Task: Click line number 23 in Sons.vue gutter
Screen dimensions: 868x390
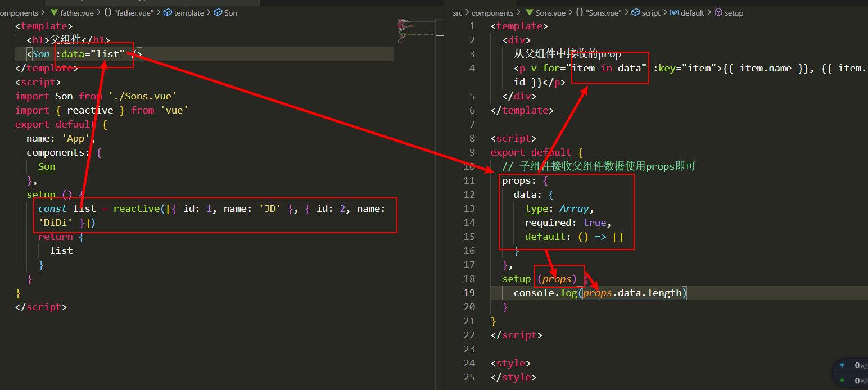Action: pyautogui.click(x=469, y=349)
